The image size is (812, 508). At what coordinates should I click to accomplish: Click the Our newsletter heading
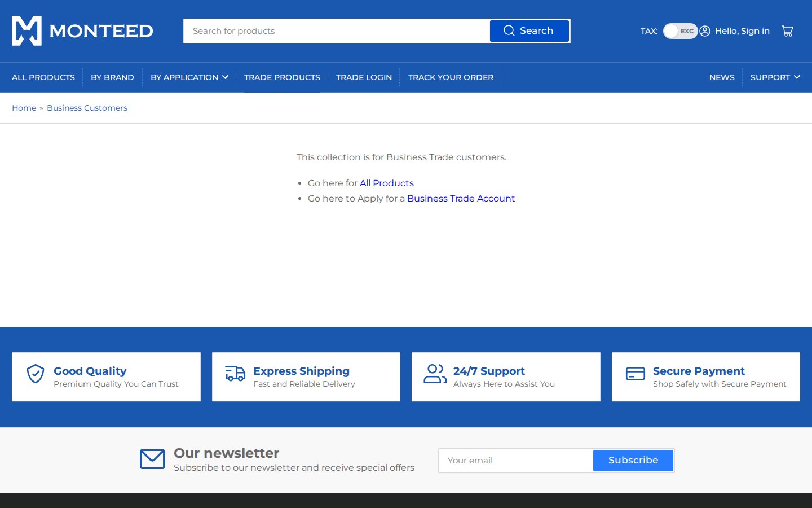(x=226, y=453)
